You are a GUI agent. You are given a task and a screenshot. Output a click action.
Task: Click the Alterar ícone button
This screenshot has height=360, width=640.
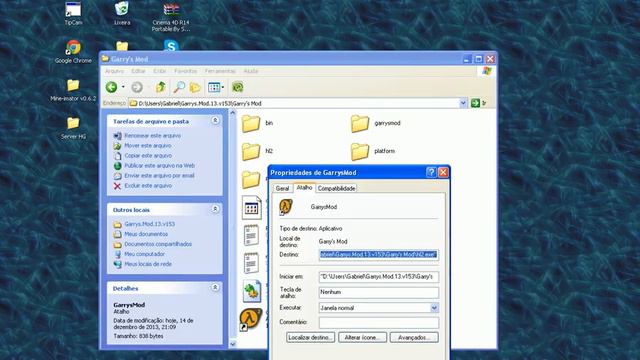tap(362, 338)
